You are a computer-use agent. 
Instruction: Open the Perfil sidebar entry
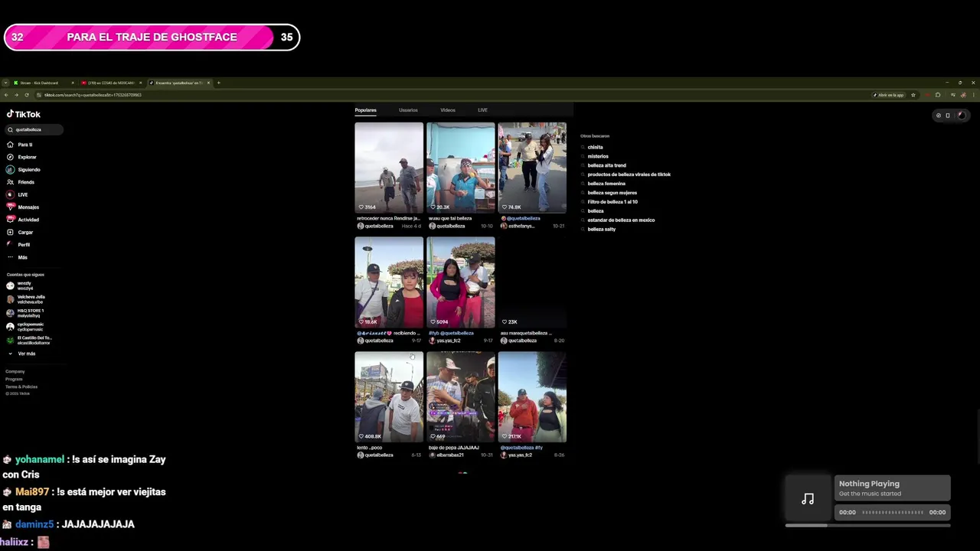[x=18, y=245]
